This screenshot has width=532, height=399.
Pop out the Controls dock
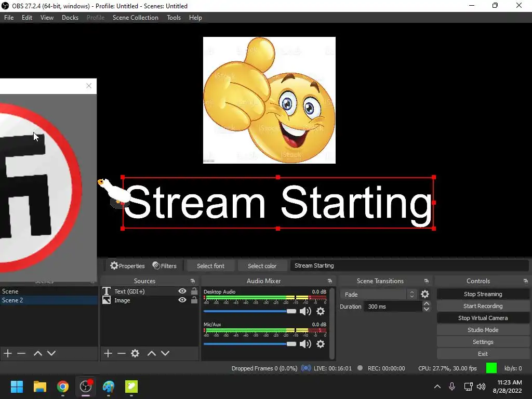coord(526,281)
